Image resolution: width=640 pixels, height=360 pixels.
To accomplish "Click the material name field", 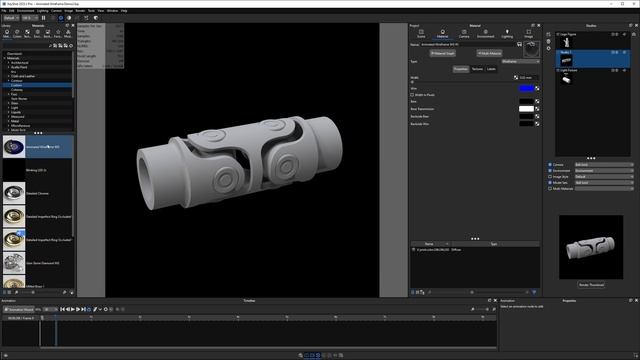I will [468, 44].
